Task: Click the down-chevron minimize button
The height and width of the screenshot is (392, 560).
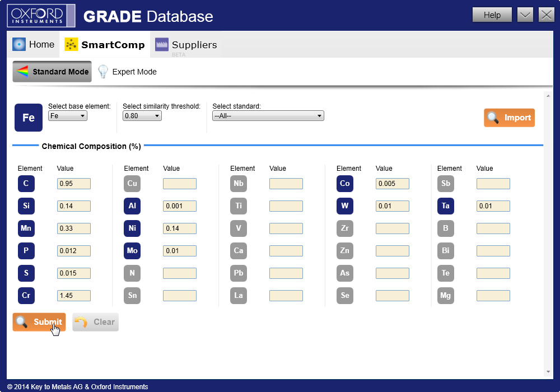Action: point(525,15)
